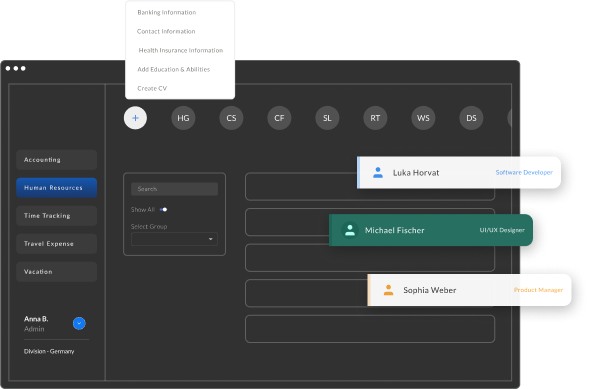The image size is (589, 389).
Task: Choose Create CV from the menu
Action: click(152, 89)
